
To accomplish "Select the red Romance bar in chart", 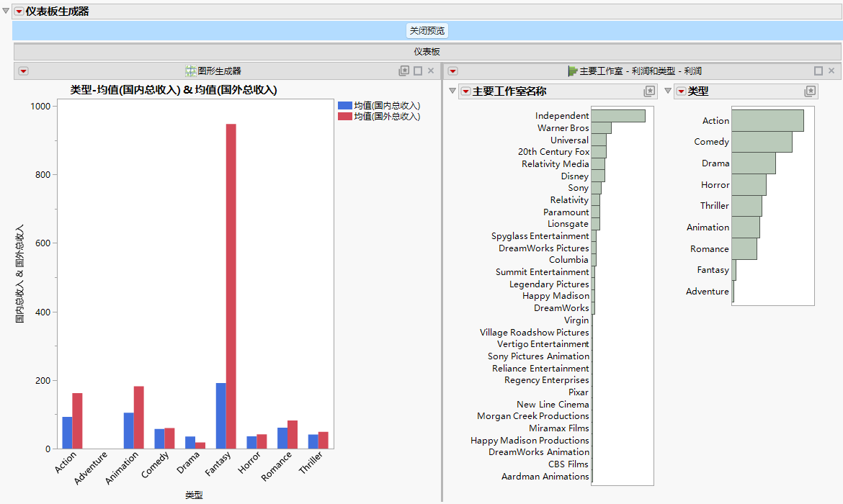I will pos(293,435).
